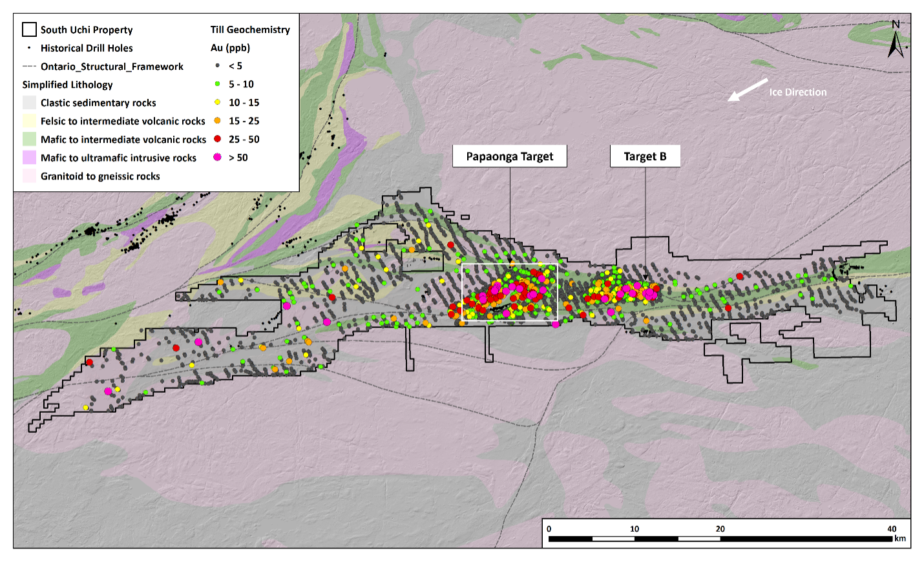Click the Granitoid to gneissic rocks label
Viewport: 924px width, 564px height.
point(100,176)
